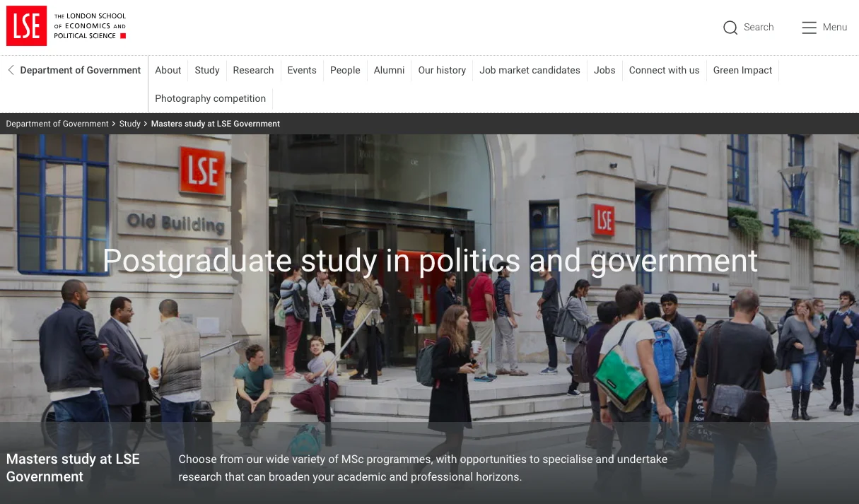
Task: Click the magnifying glass search icon
Action: click(730, 28)
